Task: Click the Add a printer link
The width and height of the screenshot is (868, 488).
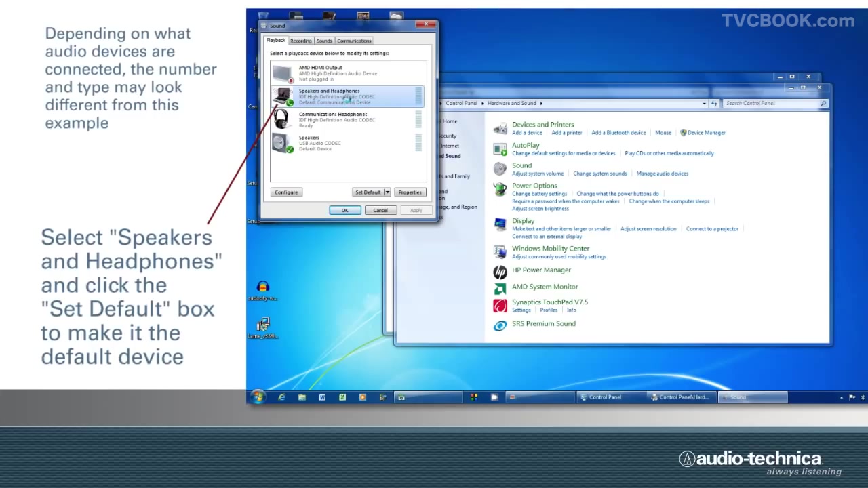Action: pyautogui.click(x=567, y=133)
